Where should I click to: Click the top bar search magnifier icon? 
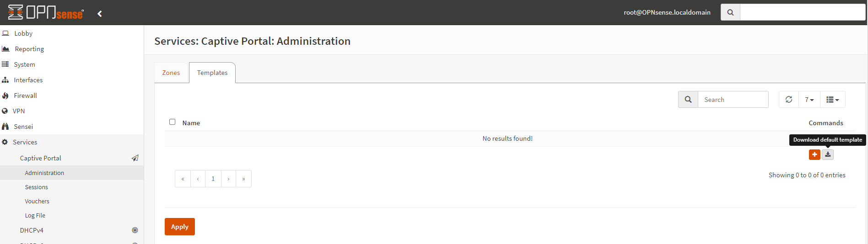coord(730,12)
